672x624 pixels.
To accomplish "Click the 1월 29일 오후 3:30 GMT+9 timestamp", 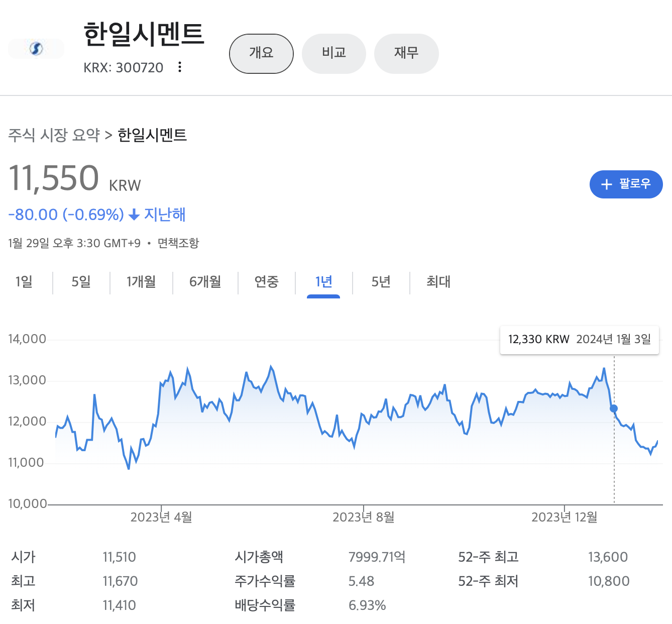I will coord(74,243).
